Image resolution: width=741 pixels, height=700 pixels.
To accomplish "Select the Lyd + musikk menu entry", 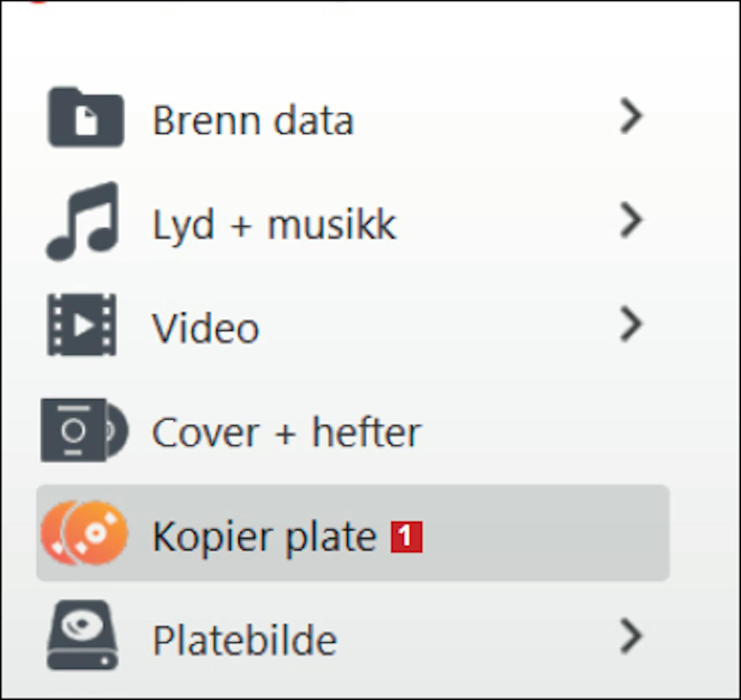I will pos(274,225).
